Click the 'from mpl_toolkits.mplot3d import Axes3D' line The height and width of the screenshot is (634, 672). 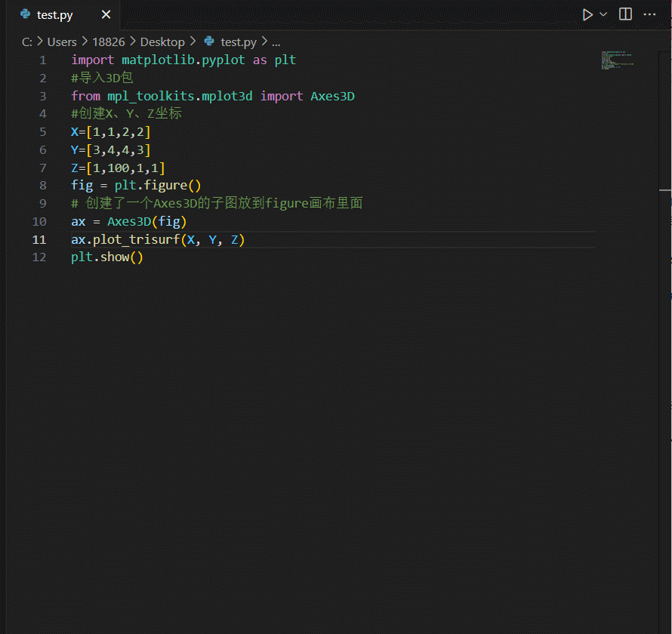(x=213, y=96)
